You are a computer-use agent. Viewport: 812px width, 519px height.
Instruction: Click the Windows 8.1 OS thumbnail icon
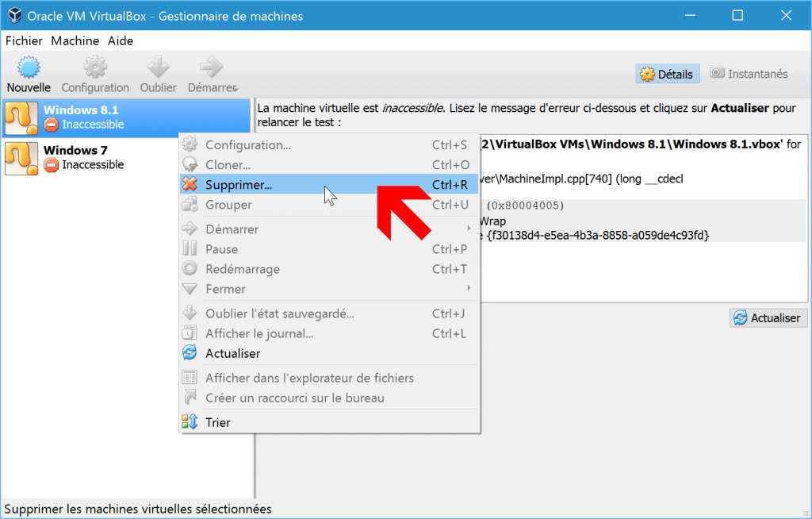(21, 117)
